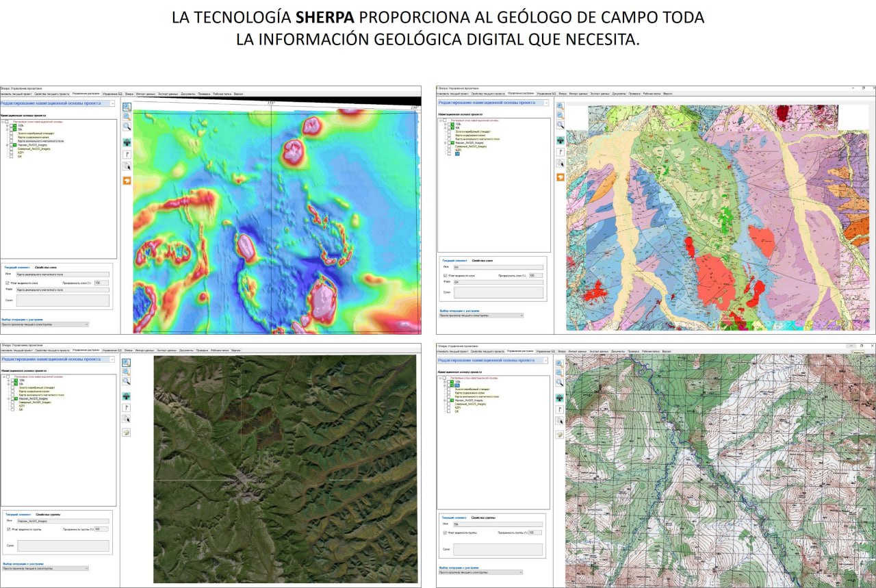
Task: Pick the flag marker tool in magnetic anomaly window
Action: 127,154
